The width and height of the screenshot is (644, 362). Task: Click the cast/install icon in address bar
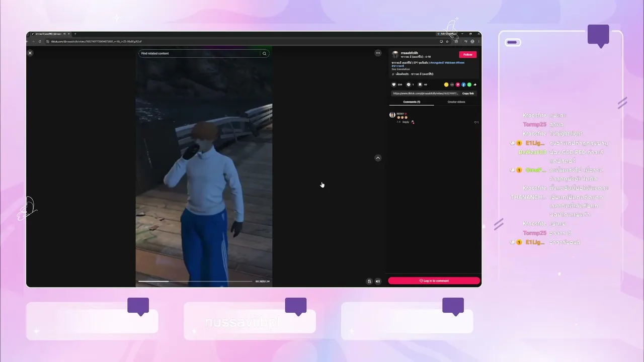441,41
